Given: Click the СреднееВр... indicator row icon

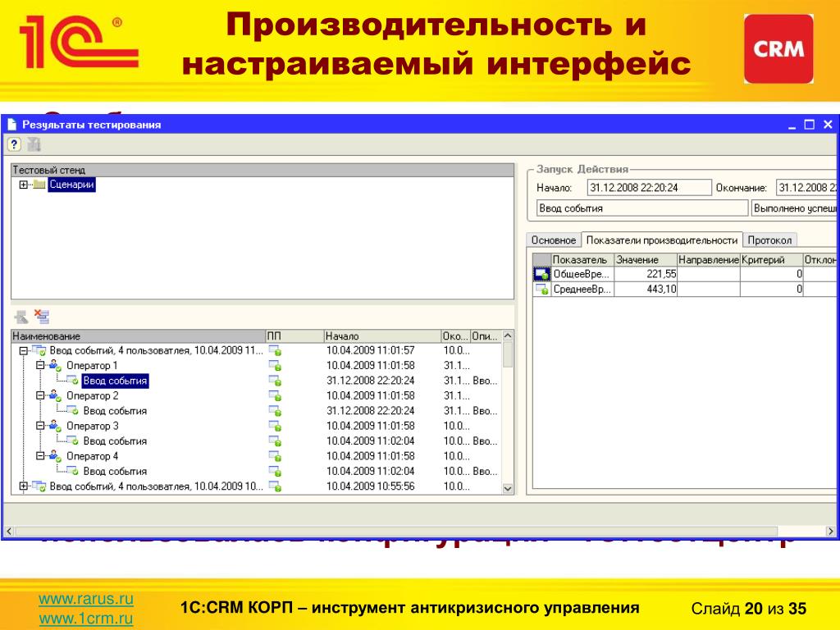Looking at the screenshot, I should click(541, 290).
